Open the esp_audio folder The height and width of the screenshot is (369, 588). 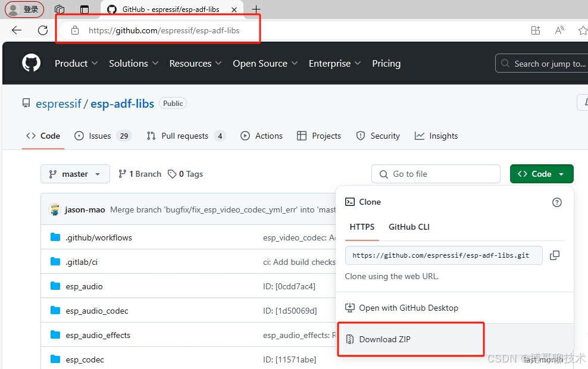click(84, 286)
